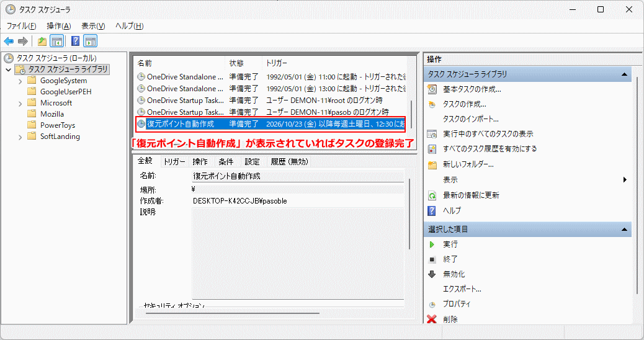Viewport: 644px width, 340px height.
Task: Switch to the 操作 tab in details
Action: 200,162
